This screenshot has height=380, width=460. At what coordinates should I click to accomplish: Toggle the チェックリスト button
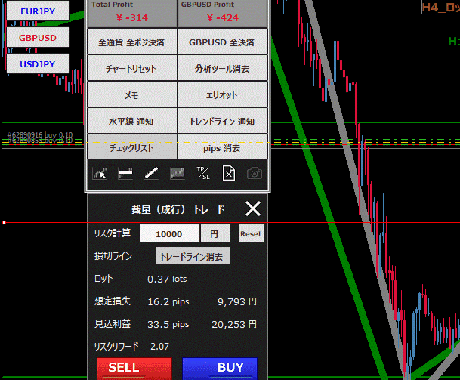click(132, 147)
